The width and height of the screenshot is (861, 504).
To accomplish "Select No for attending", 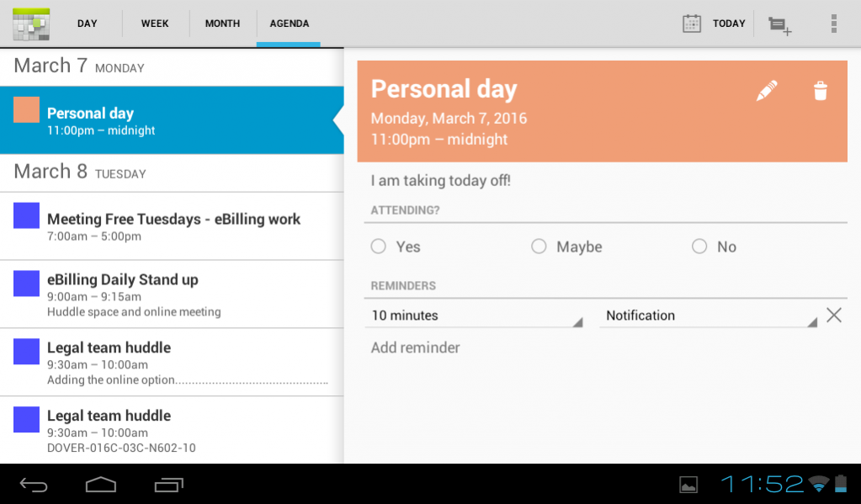I will (699, 246).
